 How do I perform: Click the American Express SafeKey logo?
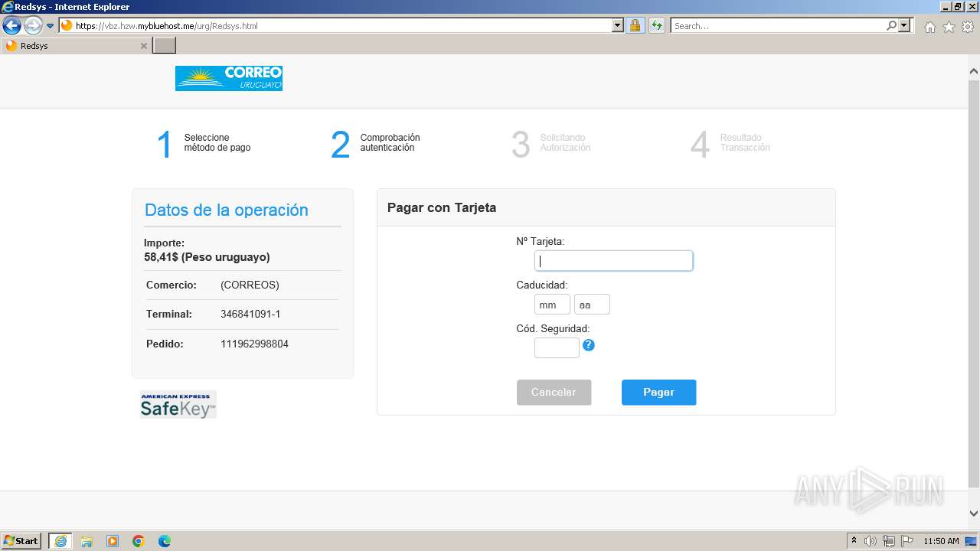(x=178, y=405)
